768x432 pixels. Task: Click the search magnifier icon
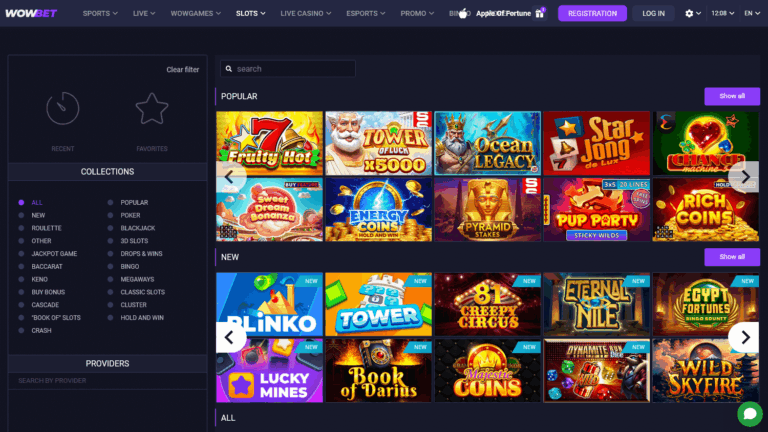tap(229, 69)
